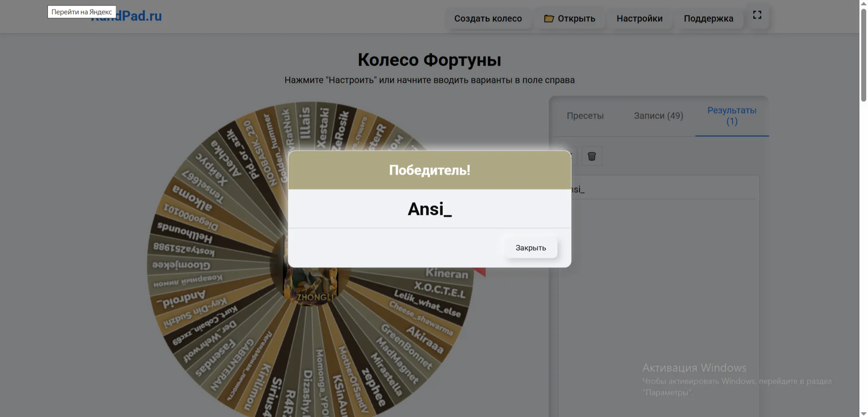Click the Перейти на Яндекс tooltip link

point(82,12)
